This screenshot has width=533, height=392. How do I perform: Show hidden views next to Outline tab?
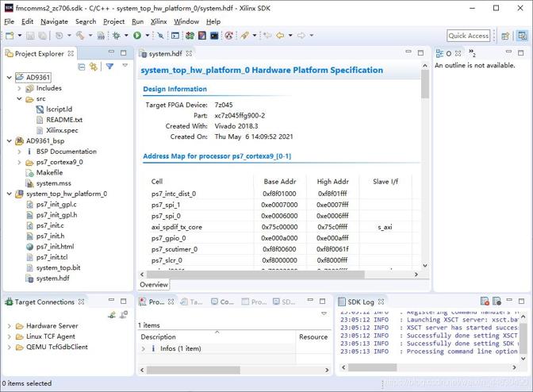(473, 52)
